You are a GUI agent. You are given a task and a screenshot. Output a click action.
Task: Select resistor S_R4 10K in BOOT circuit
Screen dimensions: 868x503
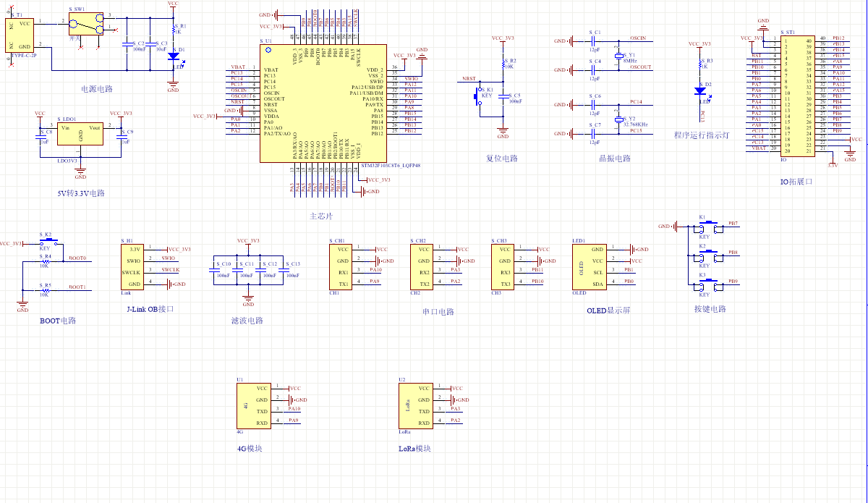[x=46, y=261]
